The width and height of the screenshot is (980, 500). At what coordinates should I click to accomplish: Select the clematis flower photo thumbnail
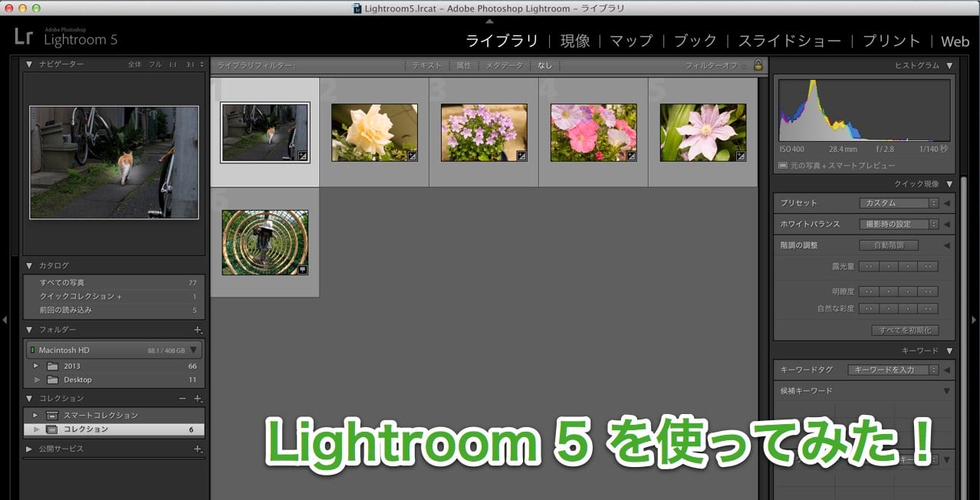(703, 133)
